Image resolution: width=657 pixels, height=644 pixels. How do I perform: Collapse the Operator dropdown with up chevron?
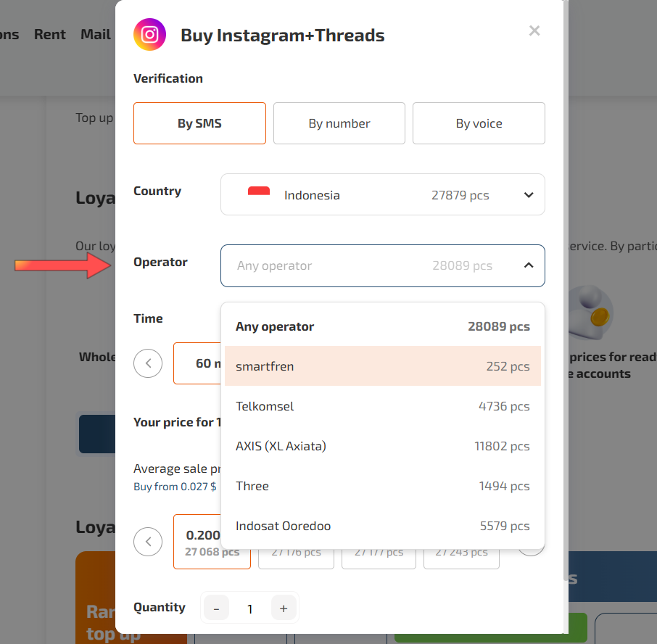(x=529, y=265)
